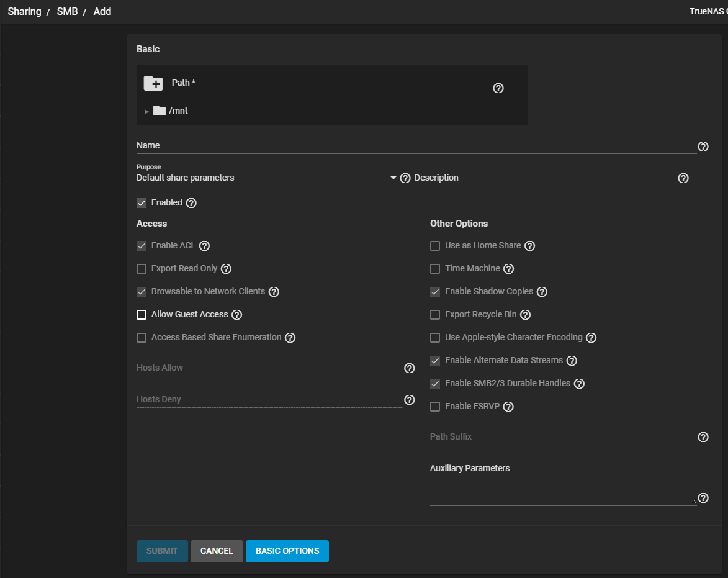The image size is (728, 578).
Task: Open help for Allow Guest Access
Action: [236, 315]
